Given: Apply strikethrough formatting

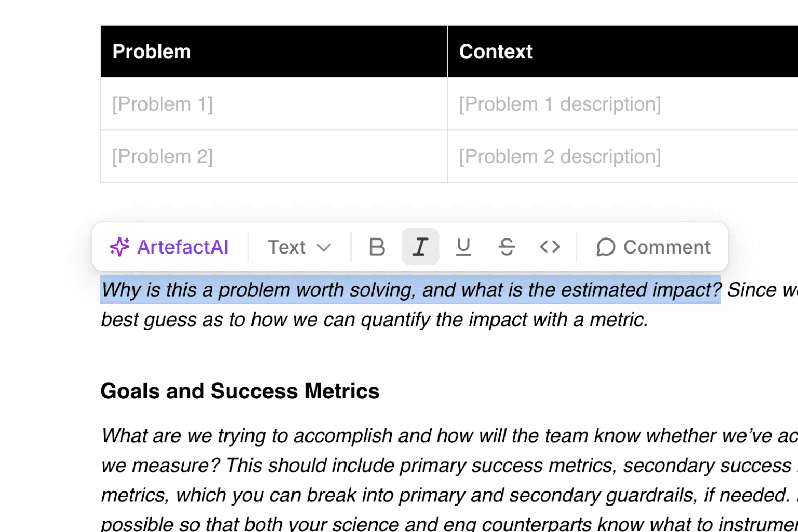Looking at the screenshot, I should (x=507, y=247).
